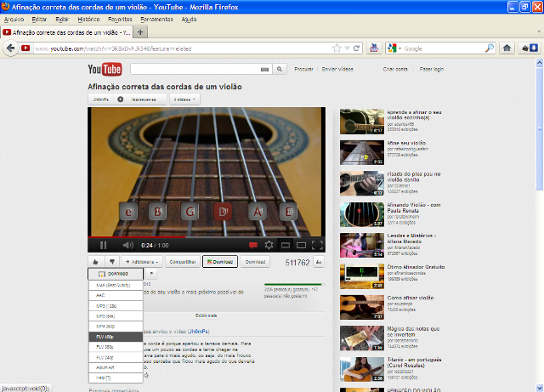Viewport: 544px width, 392px height.
Task: Like the video with the thumbs-up button
Action: point(95,262)
